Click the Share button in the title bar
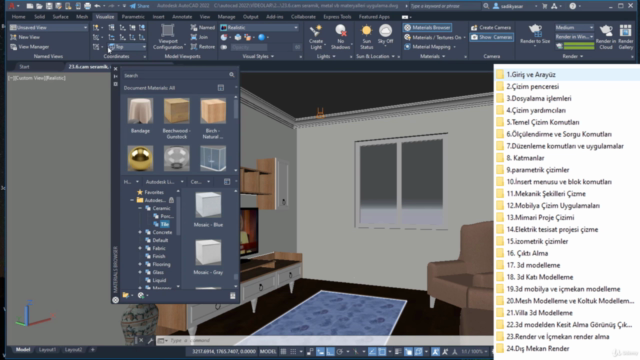 tap(140, 6)
